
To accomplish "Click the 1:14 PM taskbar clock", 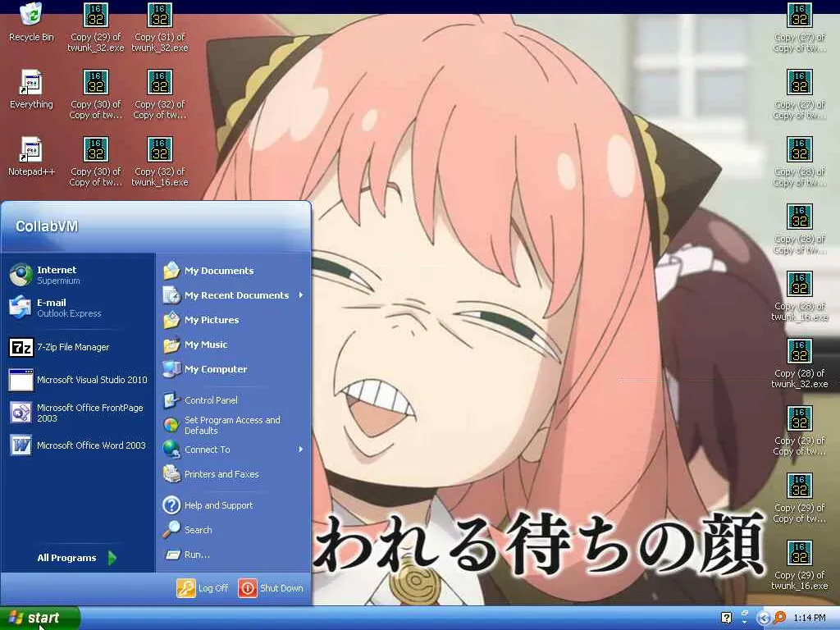I will click(810, 619).
